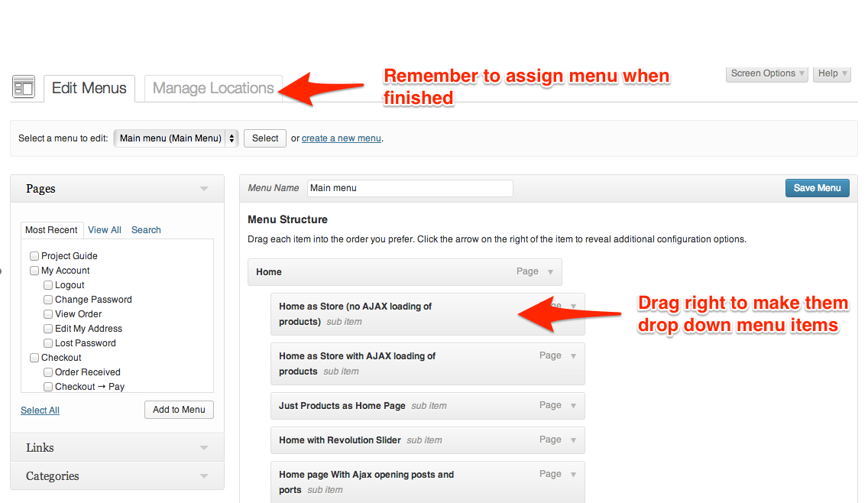Click the menus screen icon beside Edit Menus
Image resolution: width=868 pixels, height=503 pixels.
(24, 87)
